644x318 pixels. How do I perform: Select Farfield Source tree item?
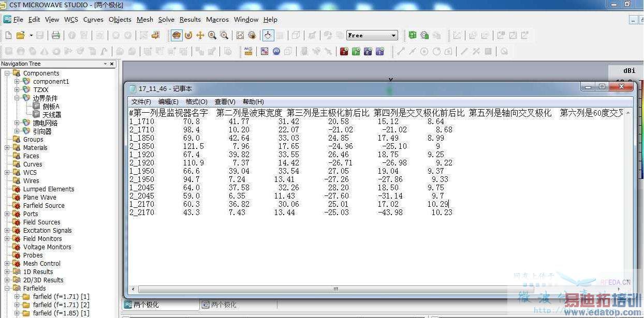click(x=44, y=205)
